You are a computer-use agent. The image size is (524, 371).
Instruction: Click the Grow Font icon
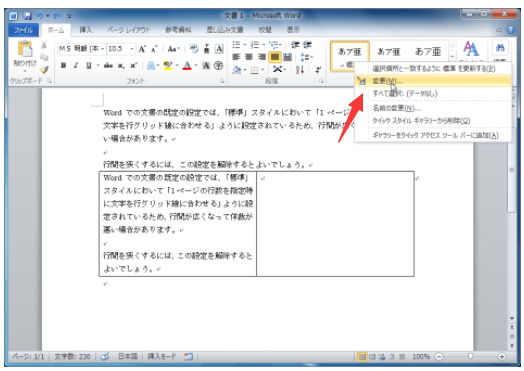(142, 49)
